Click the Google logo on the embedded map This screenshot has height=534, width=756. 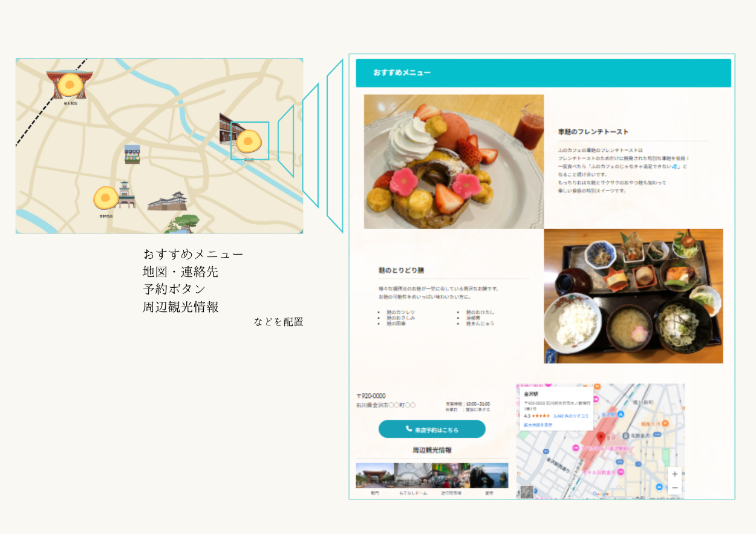coord(600,494)
